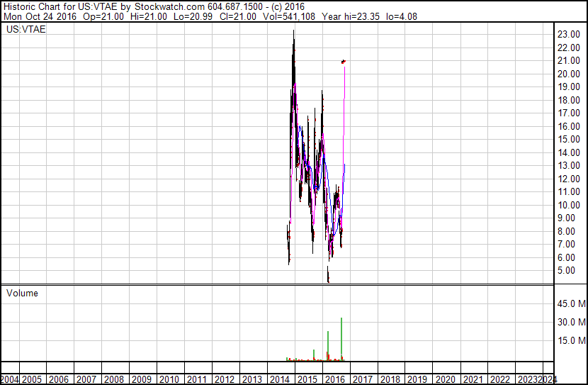
Task: Click the 2012 year label on time axis
Action: pos(225,379)
